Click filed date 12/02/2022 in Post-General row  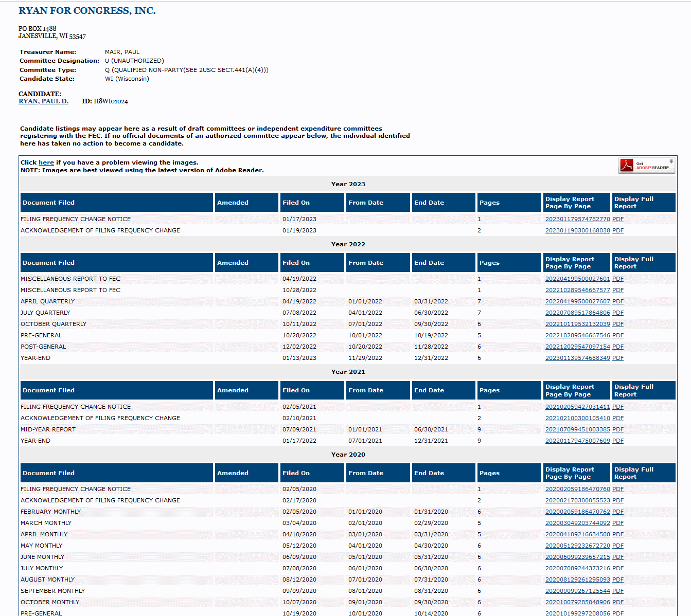pos(299,347)
